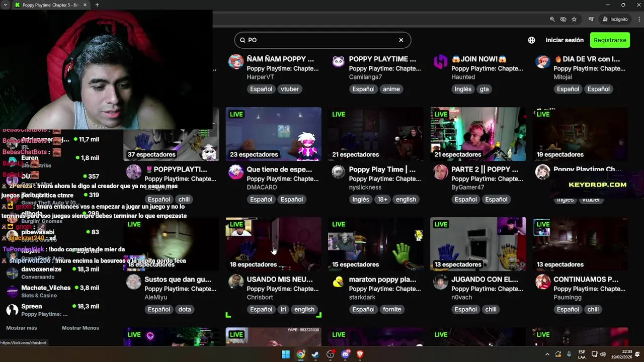
Task: Open starkdark stream thumbnail with 15 espectadores
Action: coord(375,244)
